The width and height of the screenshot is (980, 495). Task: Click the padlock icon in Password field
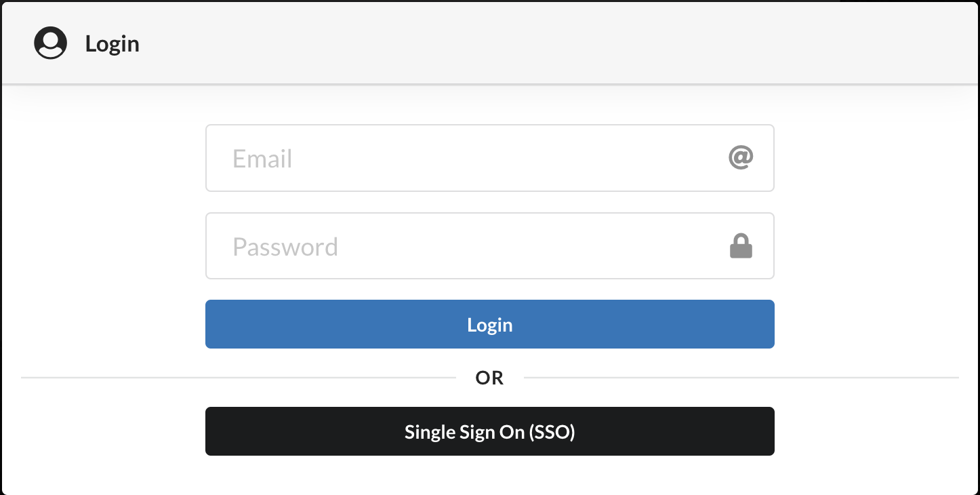(x=741, y=246)
